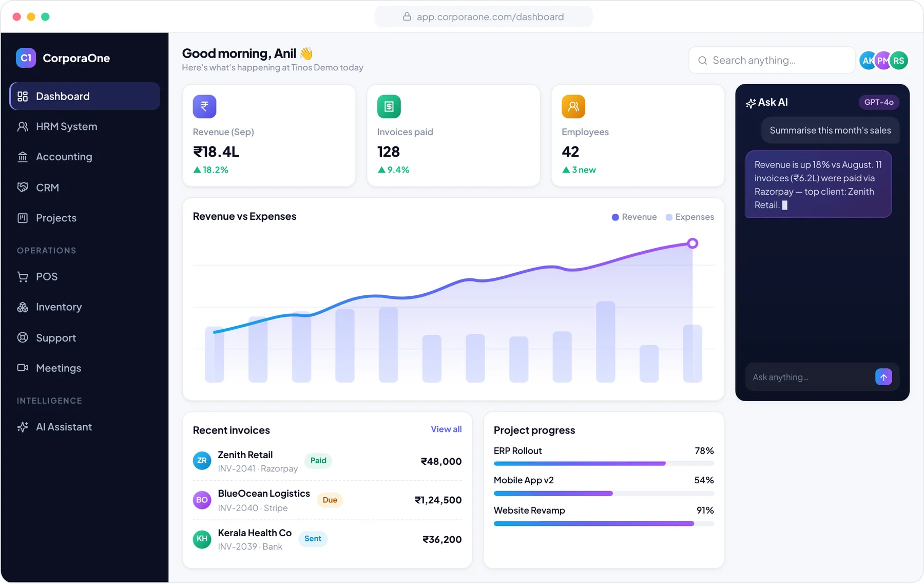
Task: Click the Invoices paid receipt icon
Action: (389, 106)
